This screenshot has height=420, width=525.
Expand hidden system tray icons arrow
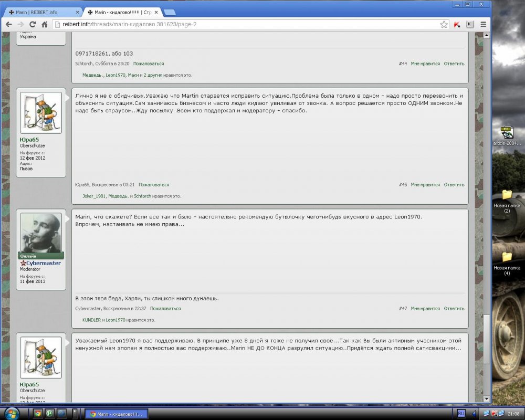coord(476,413)
